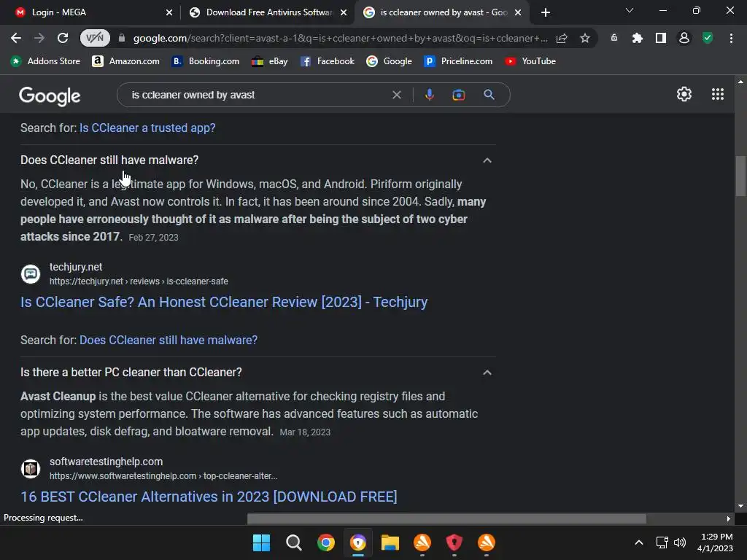Clear the search query with X

pyautogui.click(x=396, y=95)
